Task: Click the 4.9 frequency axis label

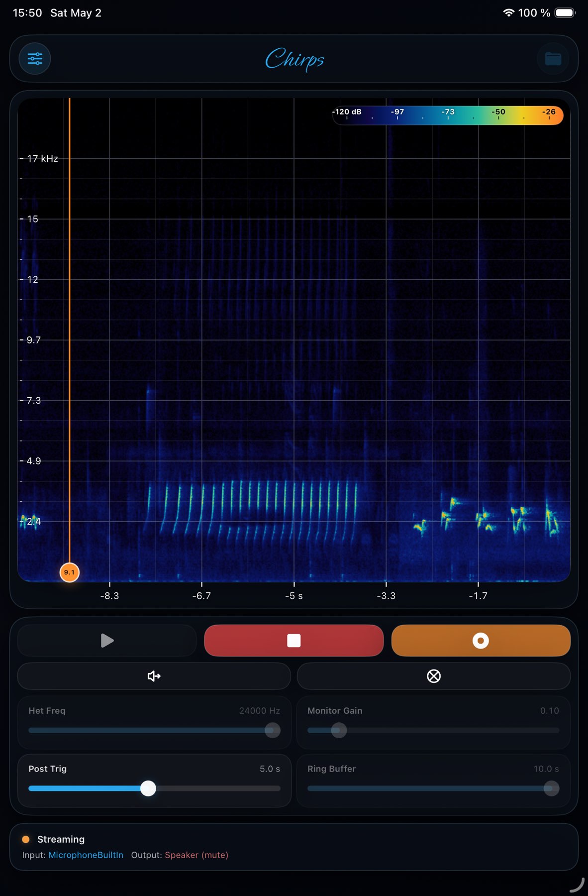Action: click(33, 461)
